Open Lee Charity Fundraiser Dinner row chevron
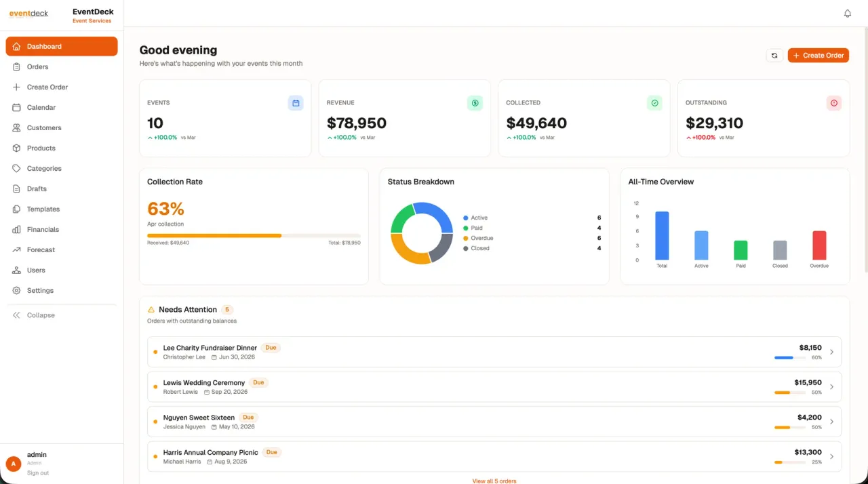 [x=831, y=352]
